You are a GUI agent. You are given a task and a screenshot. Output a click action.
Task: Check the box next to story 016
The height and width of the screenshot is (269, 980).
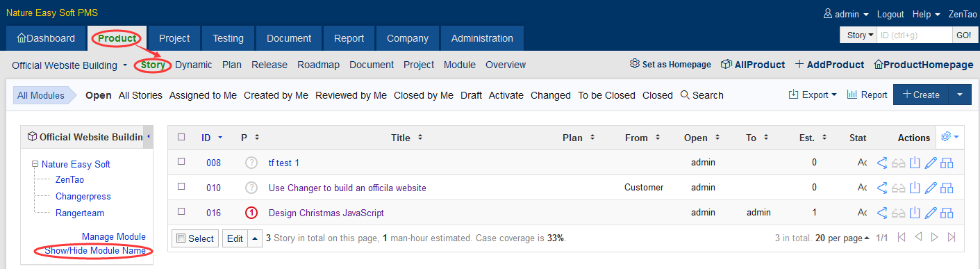(181, 211)
